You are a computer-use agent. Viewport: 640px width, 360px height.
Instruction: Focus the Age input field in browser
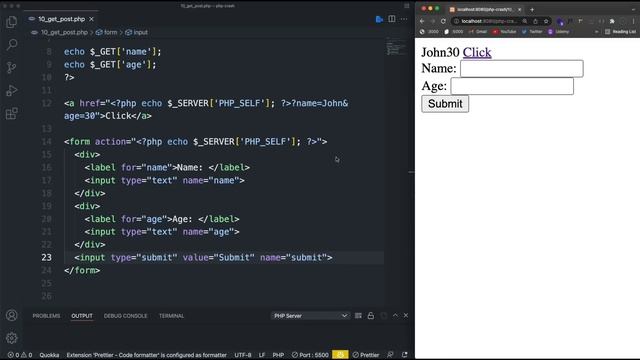[512, 86]
